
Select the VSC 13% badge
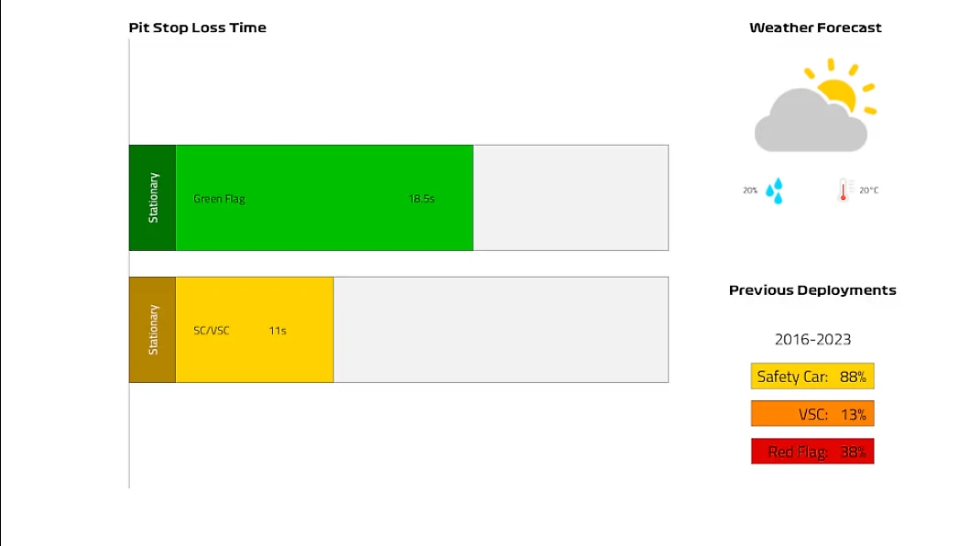click(812, 414)
